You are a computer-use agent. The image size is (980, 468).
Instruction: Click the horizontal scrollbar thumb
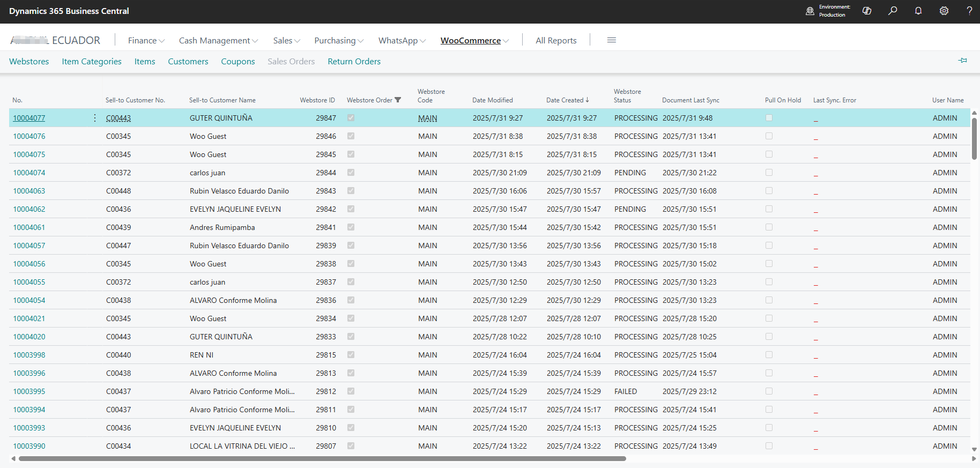click(322, 459)
